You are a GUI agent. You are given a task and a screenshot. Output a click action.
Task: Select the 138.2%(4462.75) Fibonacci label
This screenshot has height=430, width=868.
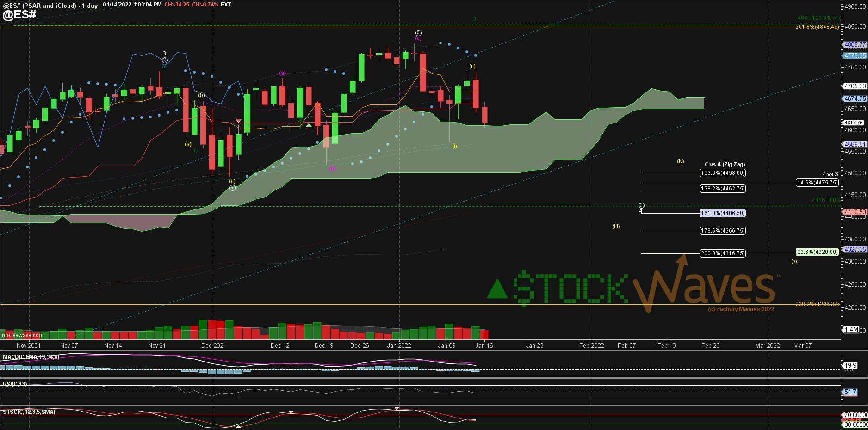pyautogui.click(x=723, y=189)
